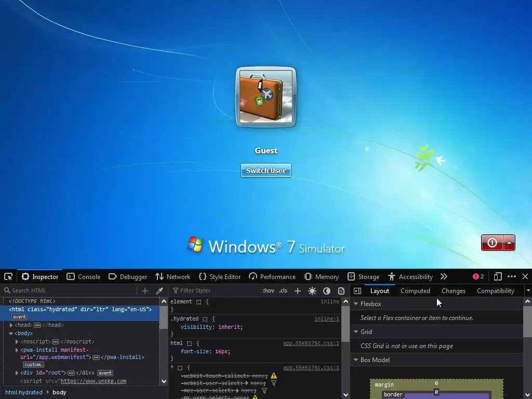Switch to the Computed sidebar tab
Screen dimensions: 532x399
(x=415, y=291)
